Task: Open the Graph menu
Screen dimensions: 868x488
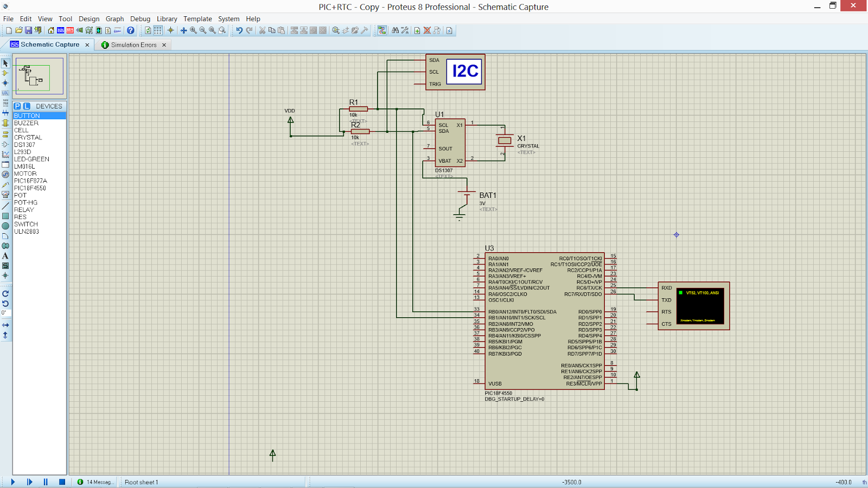Action: pyautogui.click(x=114, y=18)
